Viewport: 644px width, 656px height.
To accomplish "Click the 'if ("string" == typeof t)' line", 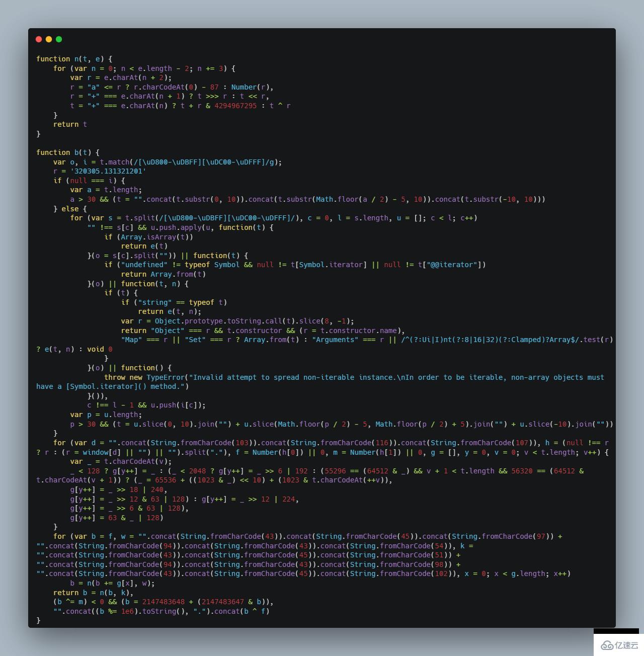I will tap(174, 302).
